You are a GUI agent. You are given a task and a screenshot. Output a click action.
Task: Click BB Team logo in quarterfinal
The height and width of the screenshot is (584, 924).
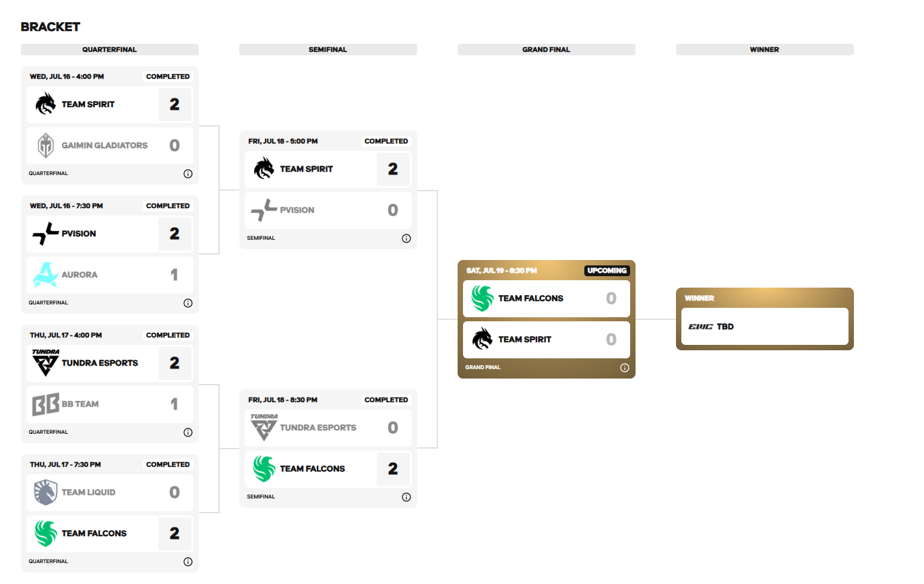[x=46, y=404]
